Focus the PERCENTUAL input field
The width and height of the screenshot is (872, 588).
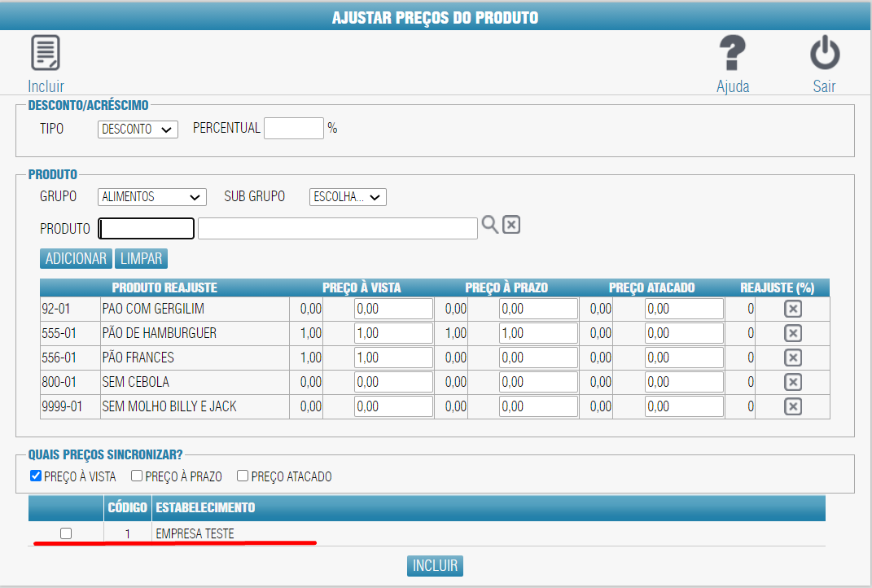294,129
